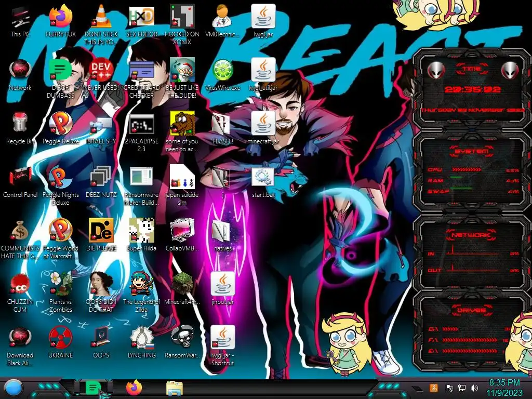Launch Firefox from the taskbar

pos(134,388)
